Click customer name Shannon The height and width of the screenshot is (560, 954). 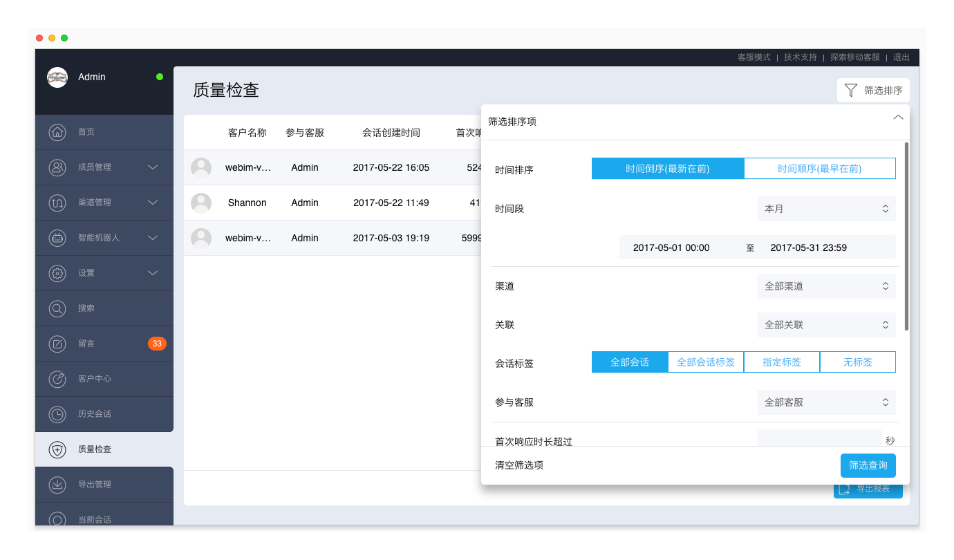tap(247, 203)
